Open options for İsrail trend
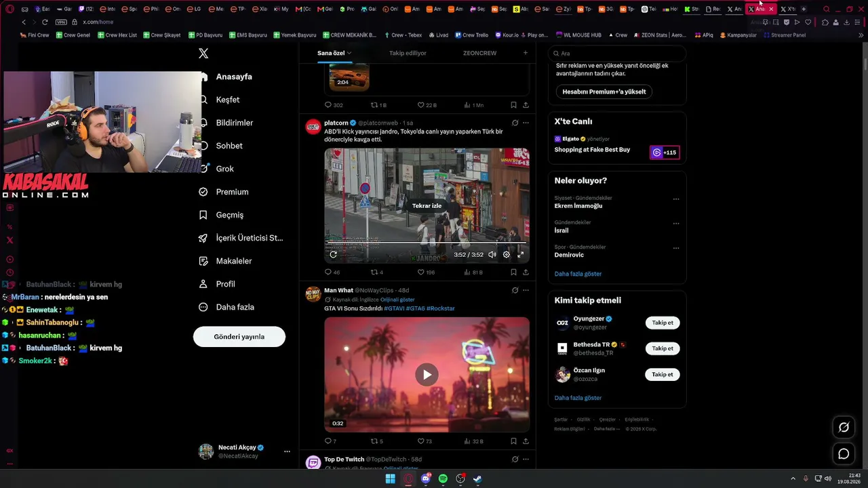The image size is (868, 488). coord(676,224)
